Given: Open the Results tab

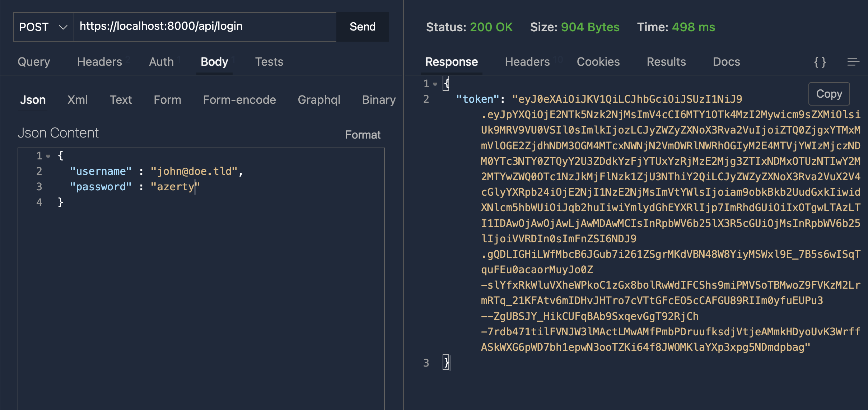Looking at the screenshot, I should click(666, 62).
